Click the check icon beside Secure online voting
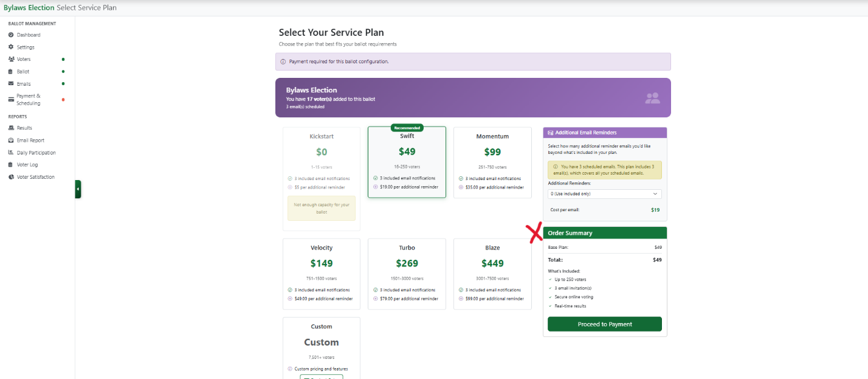The image size is (868, 379). click(550, 297)
